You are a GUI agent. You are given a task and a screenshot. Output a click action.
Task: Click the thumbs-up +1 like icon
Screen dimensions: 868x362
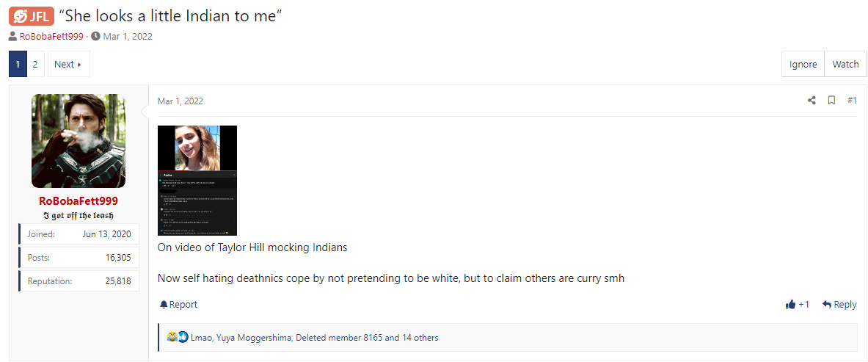pos(790,304)
